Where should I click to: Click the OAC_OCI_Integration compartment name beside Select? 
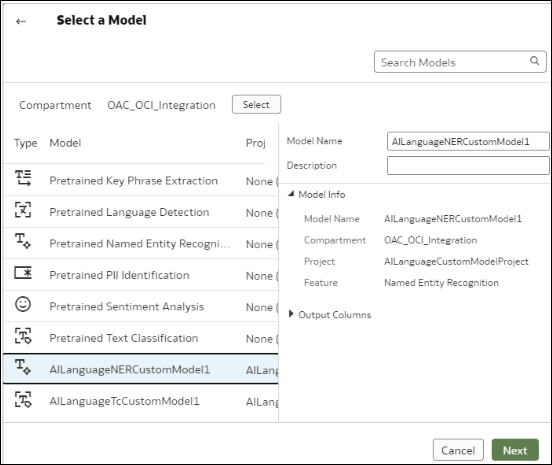coord(161,105)
